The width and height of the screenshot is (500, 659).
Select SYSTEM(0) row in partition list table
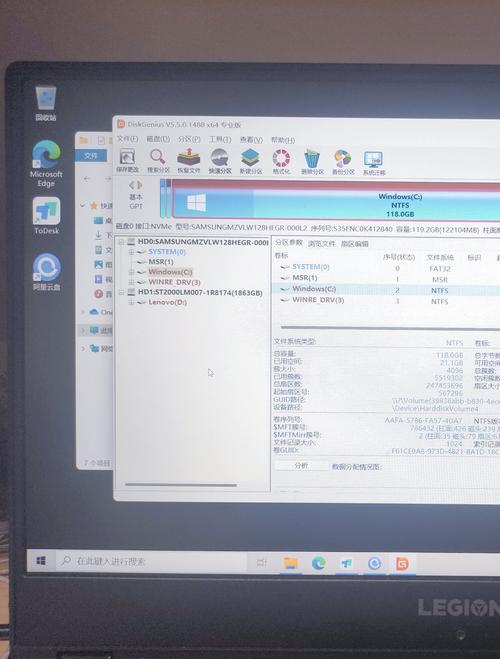387,267
